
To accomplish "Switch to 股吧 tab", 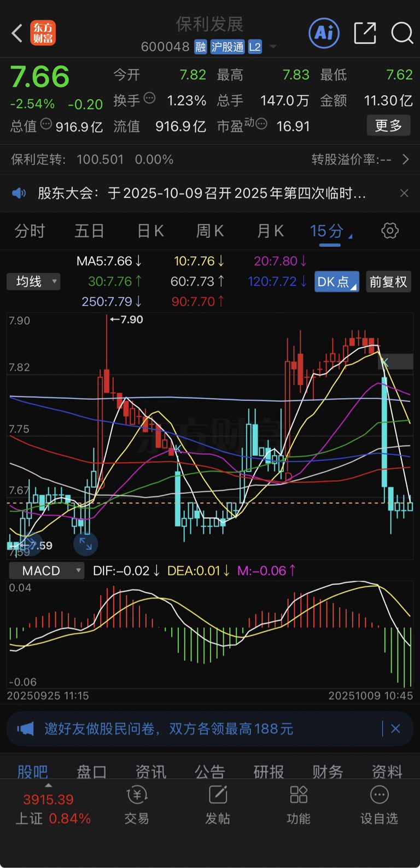I will tap(33, 771).
